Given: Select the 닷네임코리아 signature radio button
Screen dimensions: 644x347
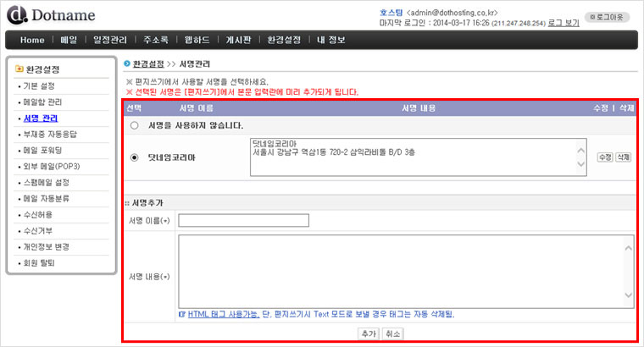Looking at the screenshot, I should click(135, 157).
